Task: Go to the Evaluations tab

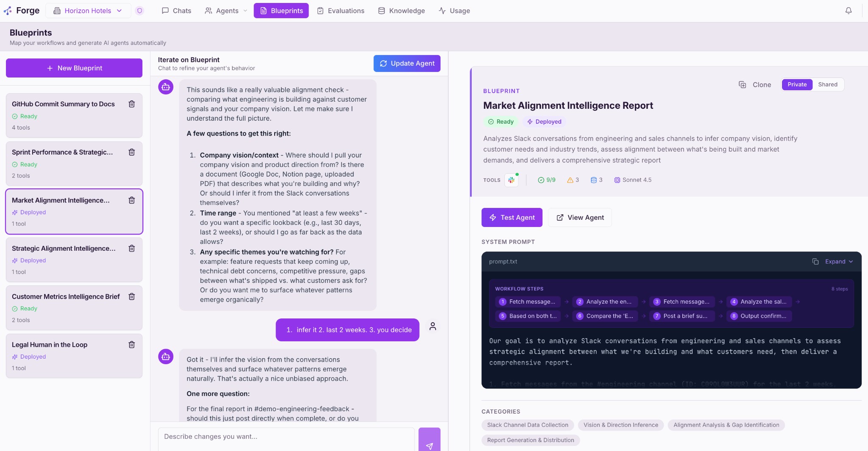Action: [341, 11]
